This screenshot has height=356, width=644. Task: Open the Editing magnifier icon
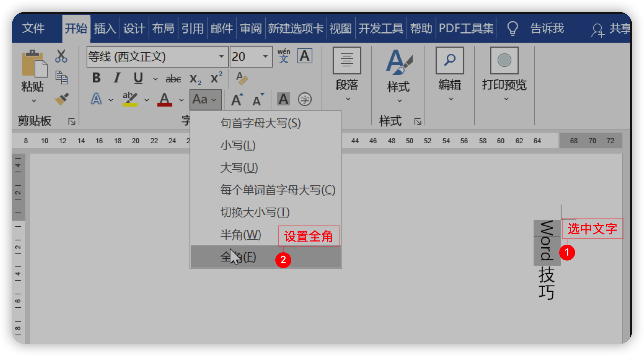450,61
